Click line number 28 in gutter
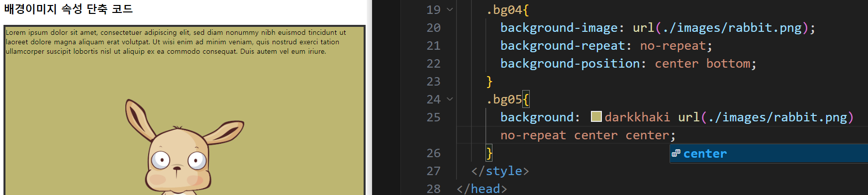Image resolution: width=868 pixels, height=195 pixels. click(433, 189)
